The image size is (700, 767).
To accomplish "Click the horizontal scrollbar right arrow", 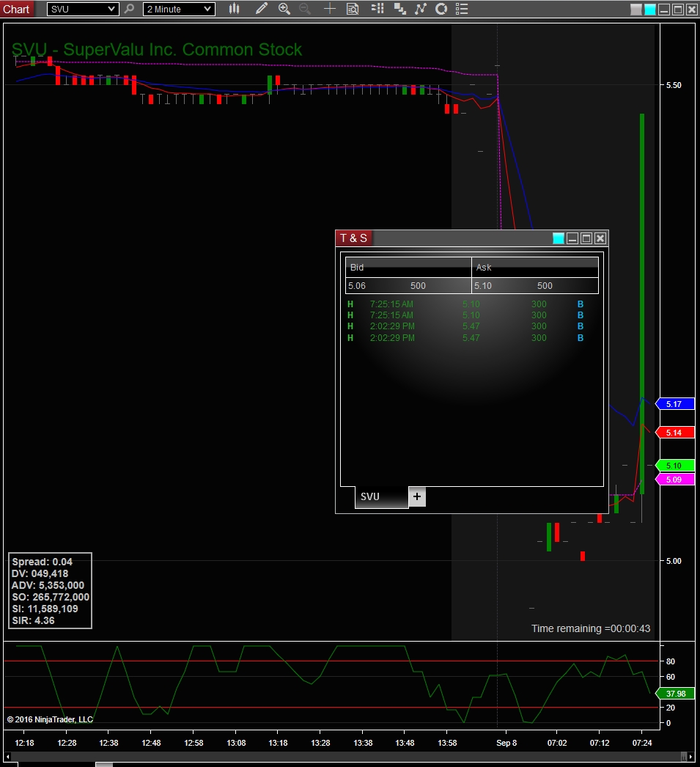I will [690, 756].
